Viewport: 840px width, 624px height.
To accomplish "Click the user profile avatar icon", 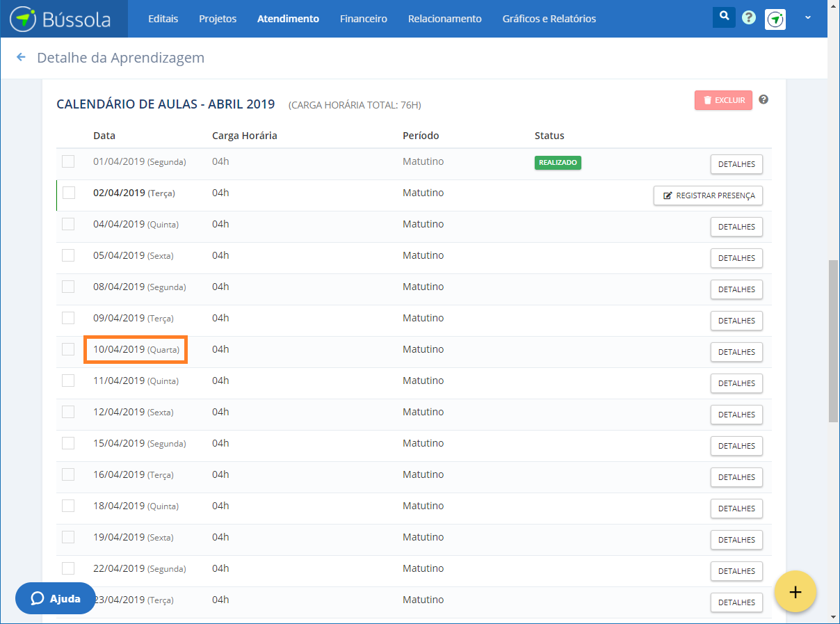I will [x=775, y=19].
